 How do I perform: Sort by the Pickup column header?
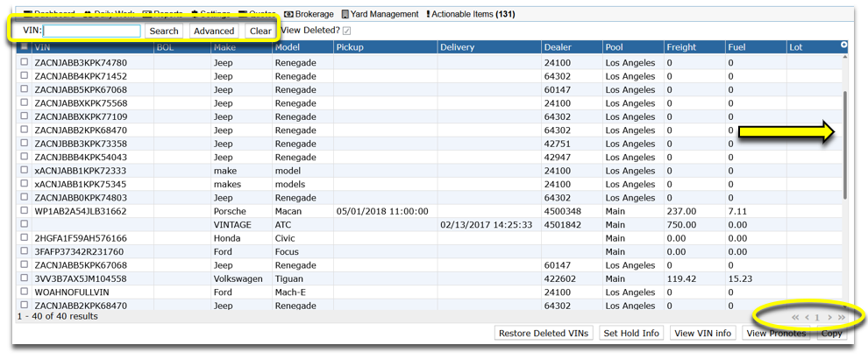[385, 47]
